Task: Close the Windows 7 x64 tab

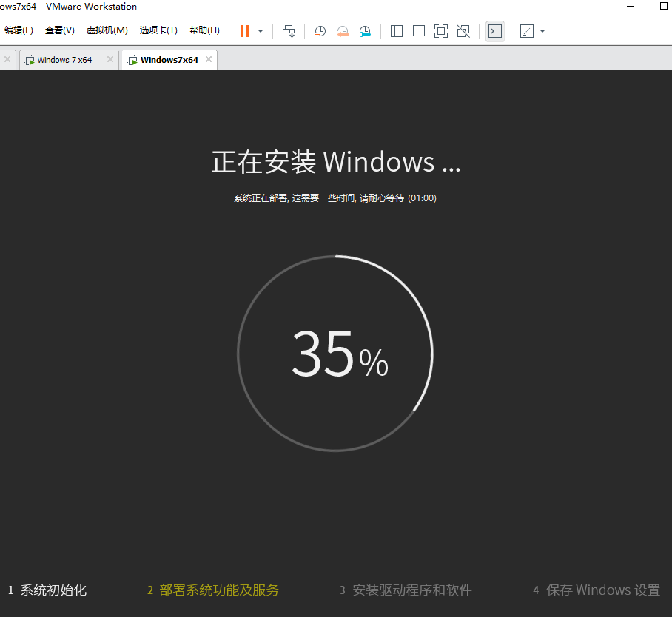Action: (x=110, y=59)
